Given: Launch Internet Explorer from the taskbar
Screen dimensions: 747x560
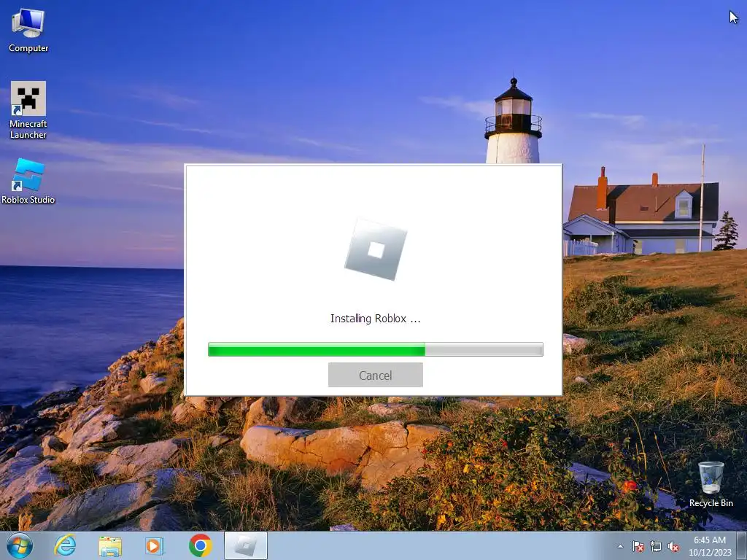Looking at the screenshot, I should click(65, 545).
